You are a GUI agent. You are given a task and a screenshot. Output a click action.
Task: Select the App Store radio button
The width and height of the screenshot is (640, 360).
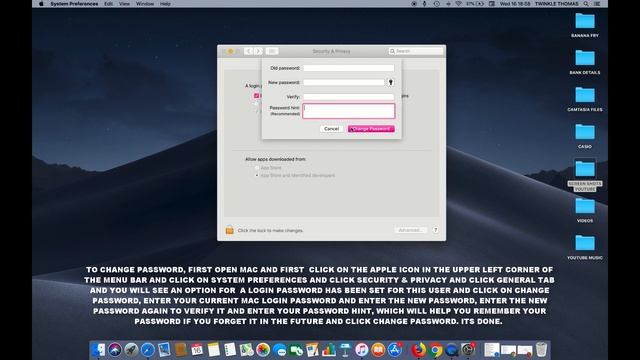click(x=257, y=168)
